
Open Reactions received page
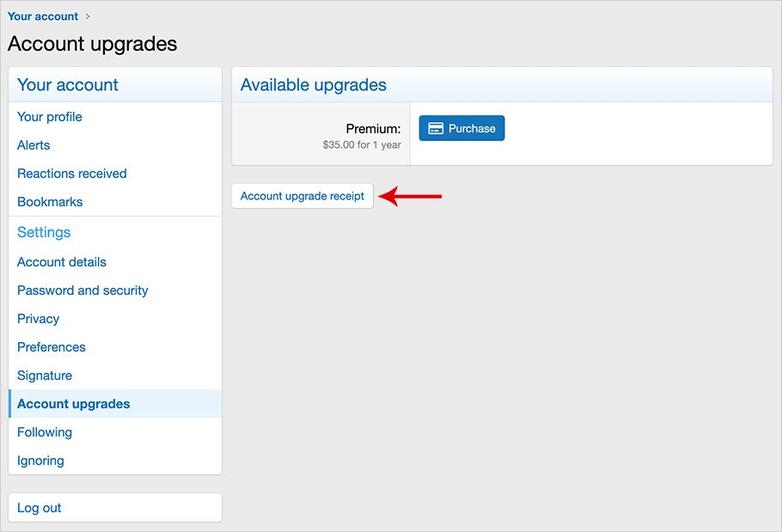point(72,174)
